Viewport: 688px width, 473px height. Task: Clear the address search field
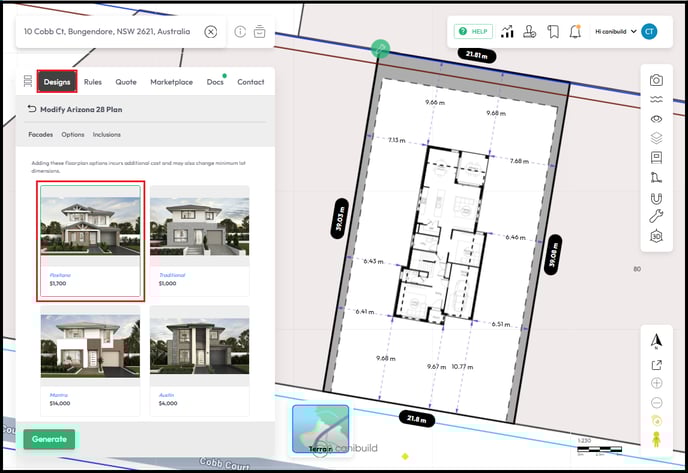tap(211, 32)
